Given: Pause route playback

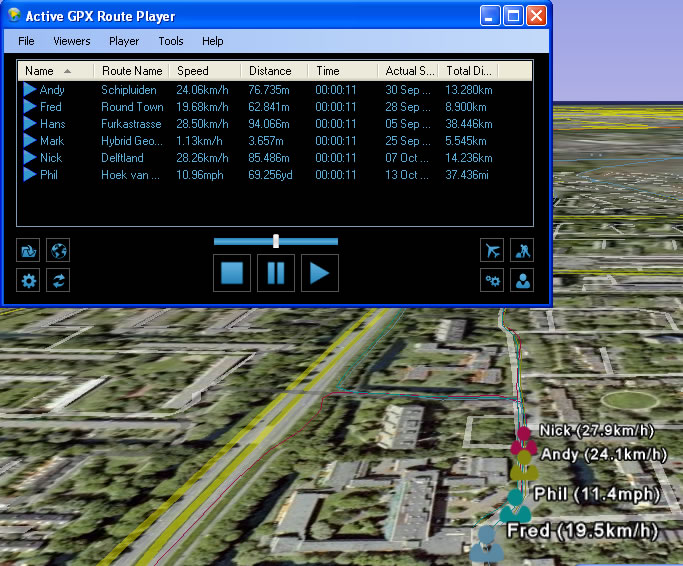Looking at the screenshot, I should (276, 273).
